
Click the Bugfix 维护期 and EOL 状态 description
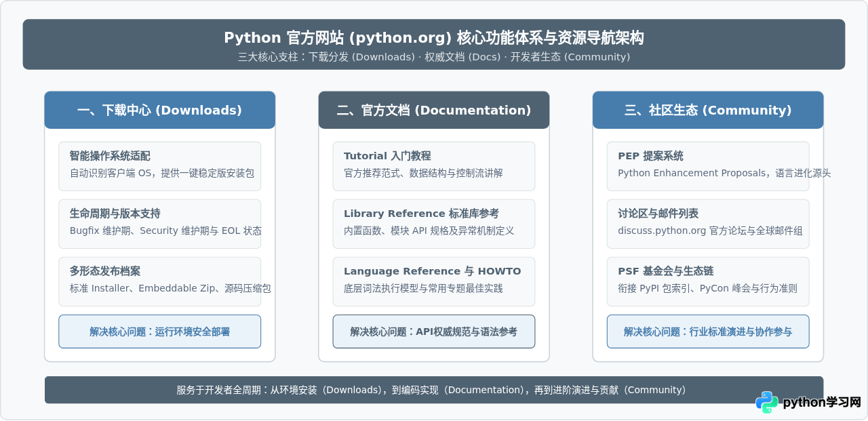(165, 230)
